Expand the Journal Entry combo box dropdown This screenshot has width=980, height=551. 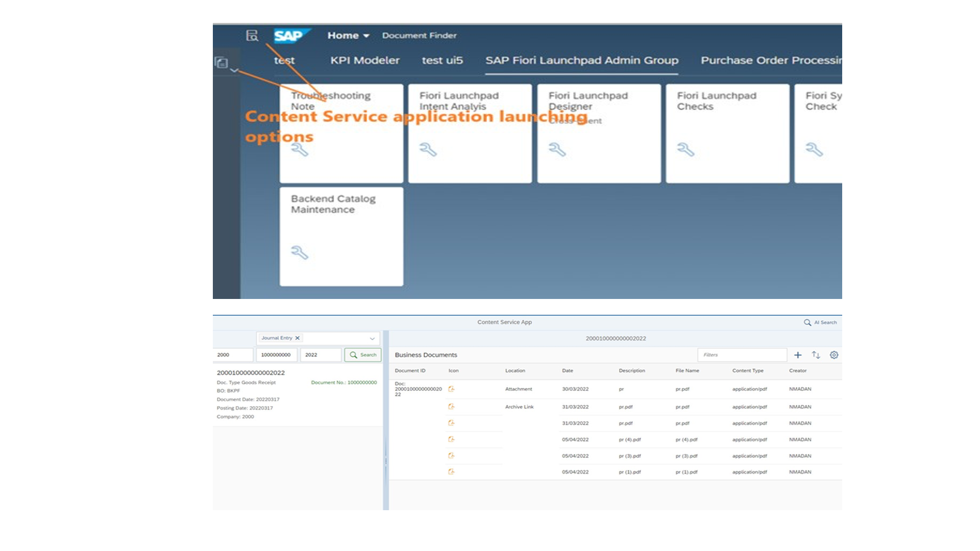click(x=372, y=338)
